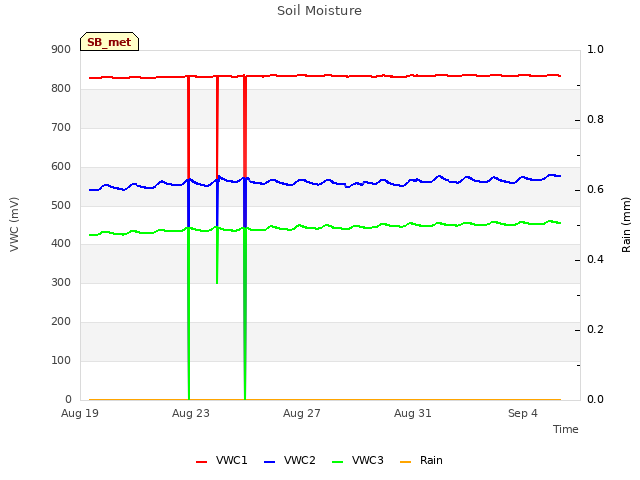Click the green VWC3 legend swatch
640x480 pixels.
click(x=338, y=462)
